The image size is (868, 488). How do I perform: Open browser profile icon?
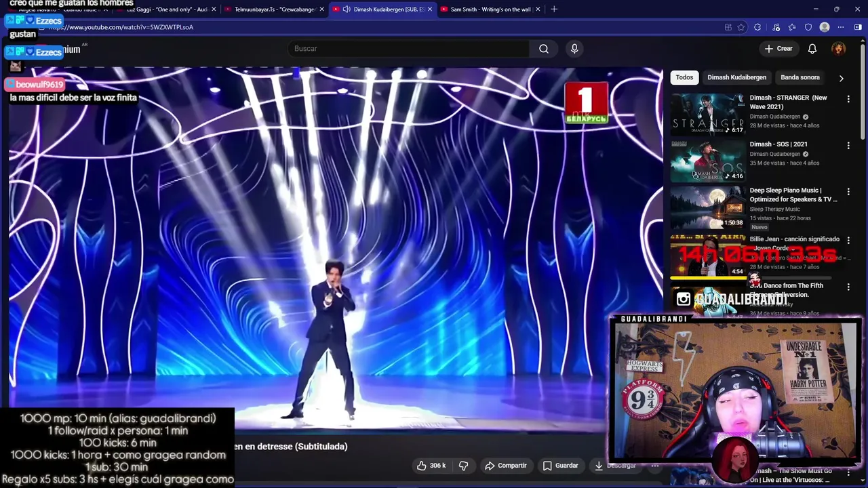point(825,27)
